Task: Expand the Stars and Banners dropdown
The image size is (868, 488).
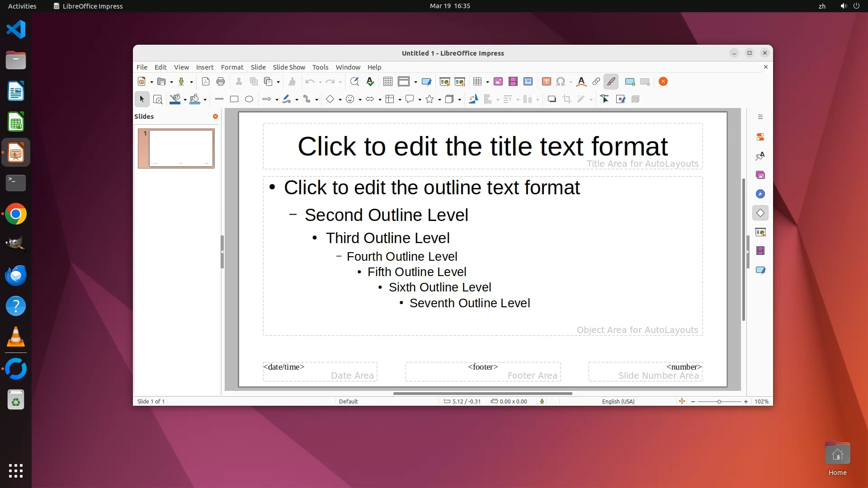Action: pyautogui.click(x=439, y=99)
